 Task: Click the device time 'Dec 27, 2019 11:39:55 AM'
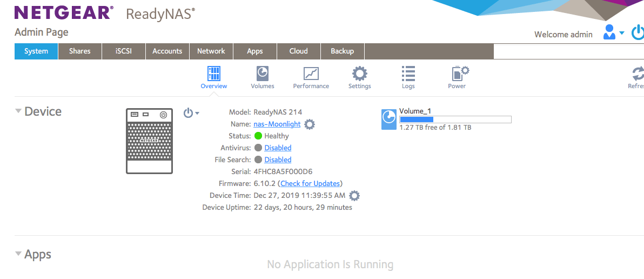[299, 196]
